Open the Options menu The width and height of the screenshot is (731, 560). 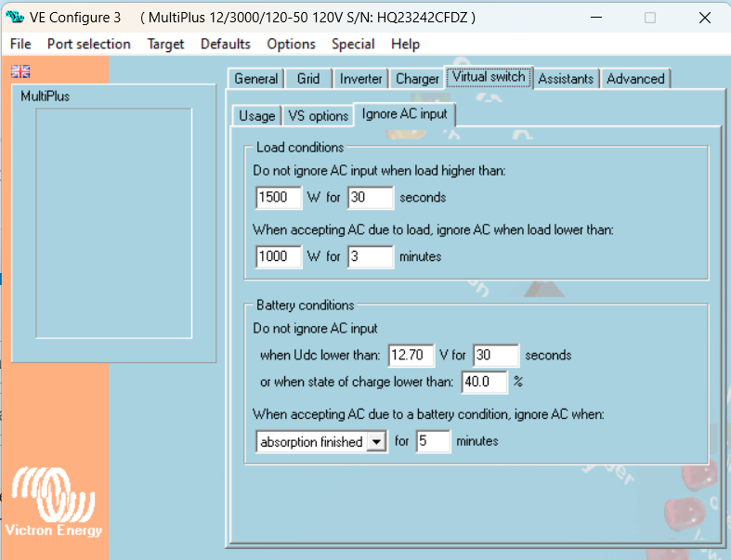[291, 44]
